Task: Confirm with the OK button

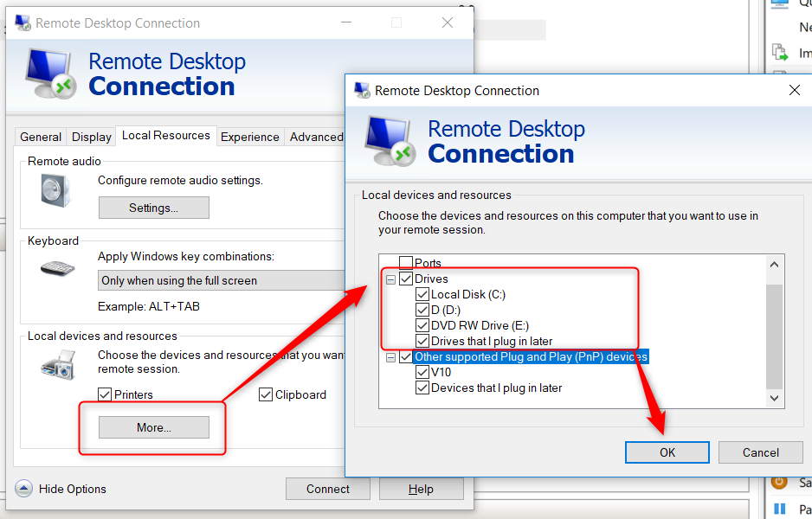Action: click(x=667, y=452)
